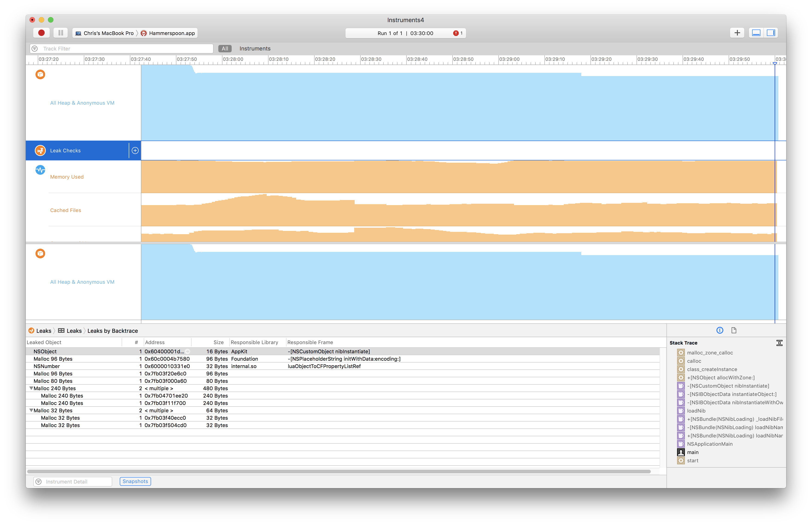Click the red record button
Image resolution: width=812 pixels, height=525 pixels.
point(41,32)
